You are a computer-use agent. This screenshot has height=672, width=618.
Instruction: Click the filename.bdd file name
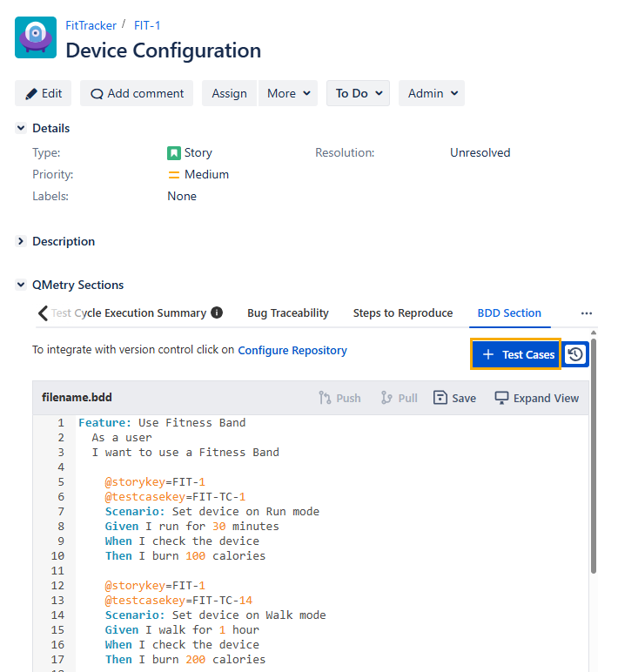[77, 397]
